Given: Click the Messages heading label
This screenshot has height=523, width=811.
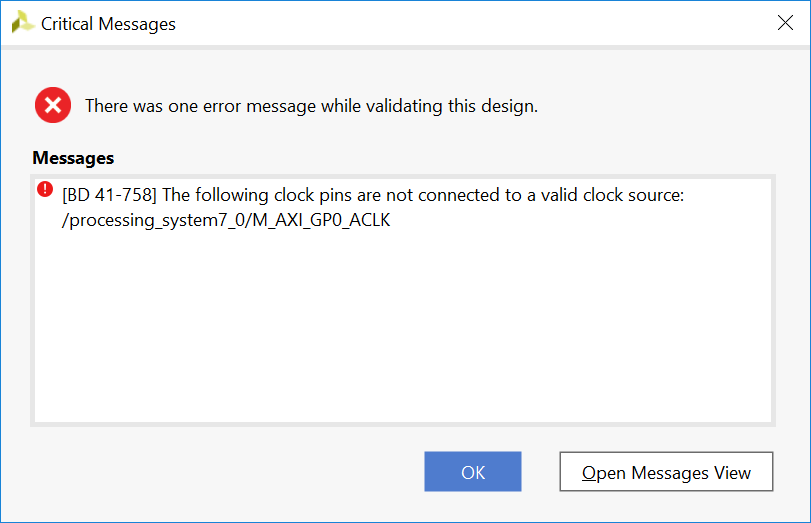Looking at the screenshot, I should 73,158.
